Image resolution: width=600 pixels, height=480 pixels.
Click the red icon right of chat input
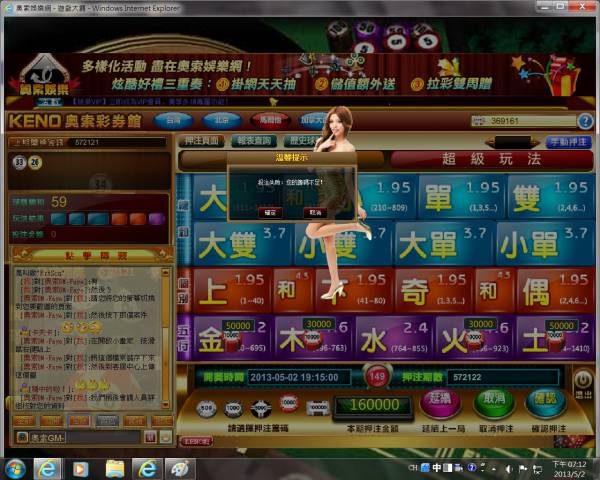(x=150, y=437)
